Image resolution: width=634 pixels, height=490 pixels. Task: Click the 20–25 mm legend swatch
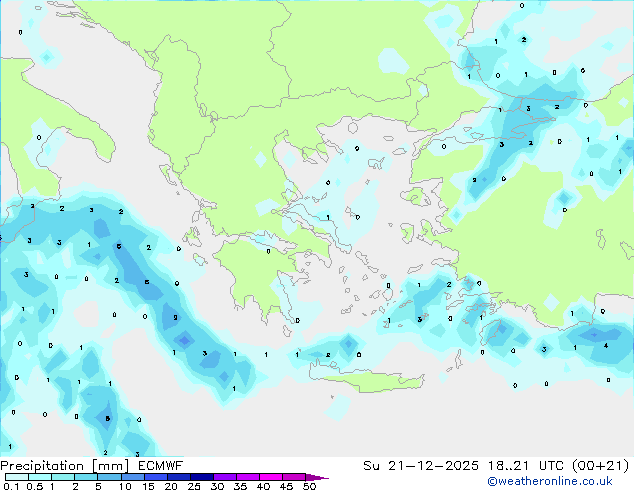tap(178, 477)
